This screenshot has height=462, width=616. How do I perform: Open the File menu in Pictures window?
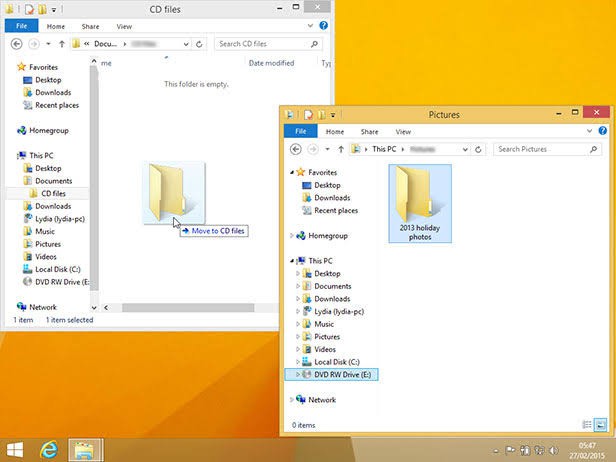(x=301, y=131)
